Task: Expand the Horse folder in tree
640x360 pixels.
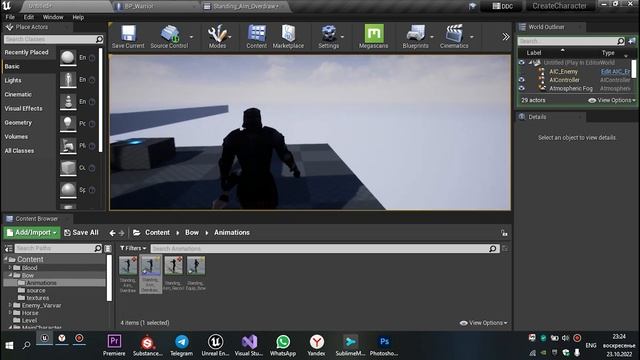Action: (10, 313)
